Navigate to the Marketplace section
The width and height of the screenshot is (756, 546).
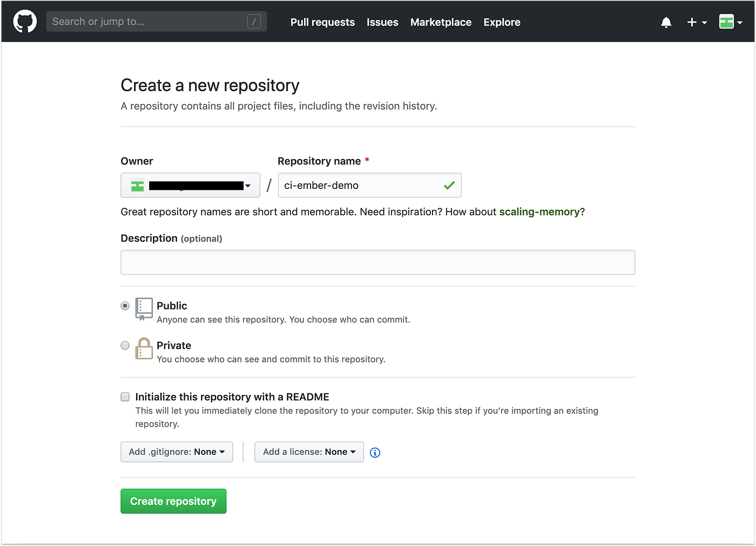tap(441, 22)
